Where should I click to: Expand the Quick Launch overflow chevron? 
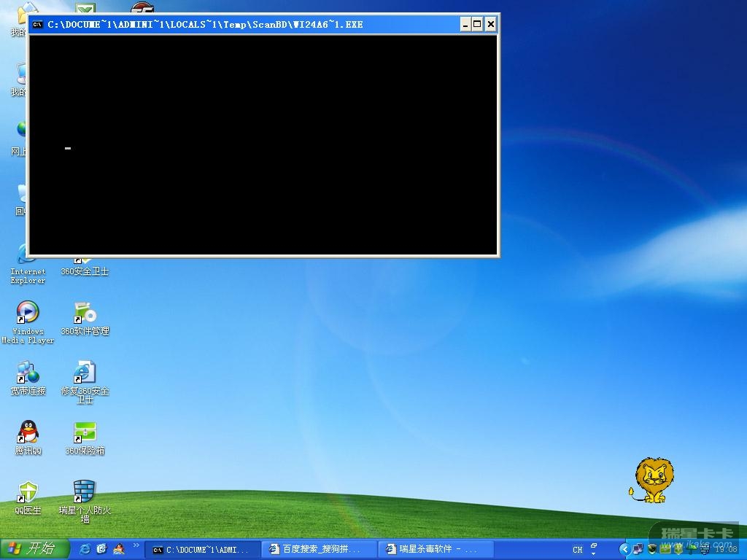[136, 545]
